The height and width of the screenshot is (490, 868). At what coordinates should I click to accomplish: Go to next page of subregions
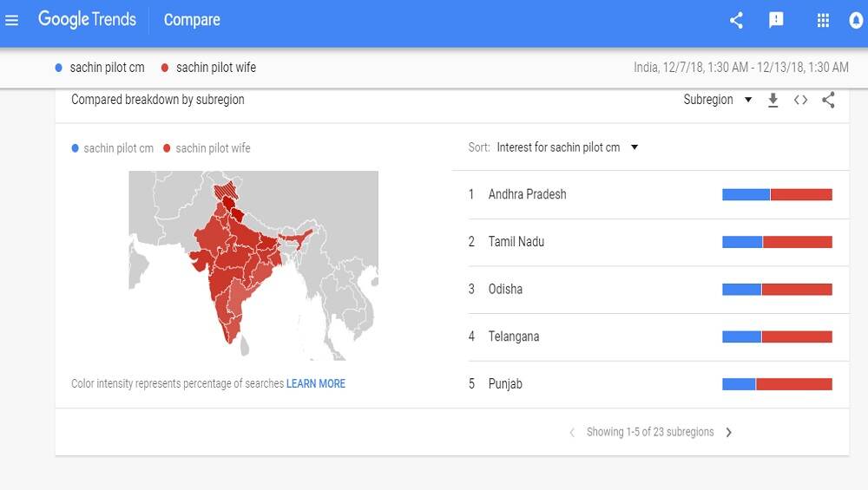point(728,433)
